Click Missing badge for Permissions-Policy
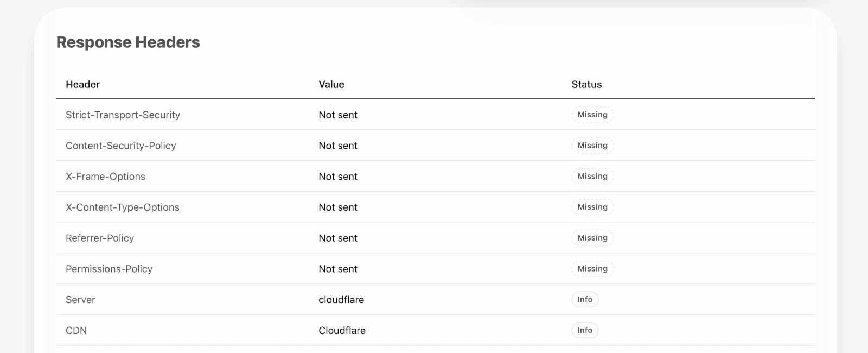868x353 pixels. [592, 269]
